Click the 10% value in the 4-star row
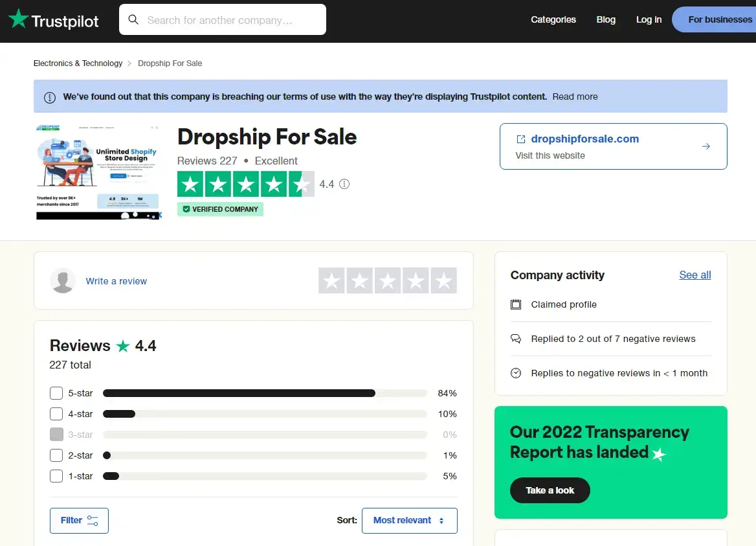This screenshot has width=756, height=546. click(447, 414)
